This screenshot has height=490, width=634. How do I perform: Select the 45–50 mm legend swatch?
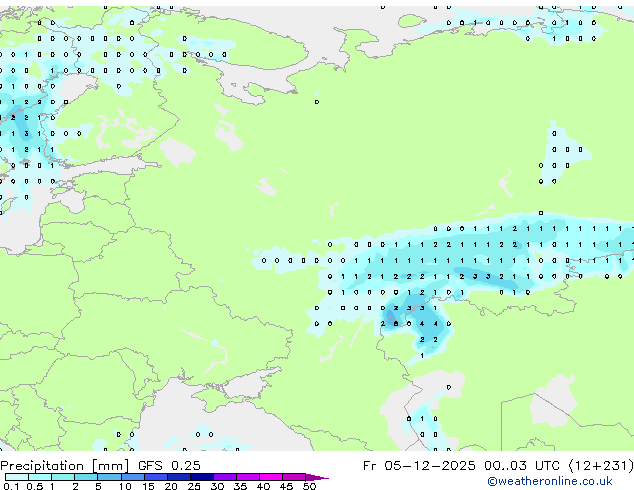click(x=294, y=477)
